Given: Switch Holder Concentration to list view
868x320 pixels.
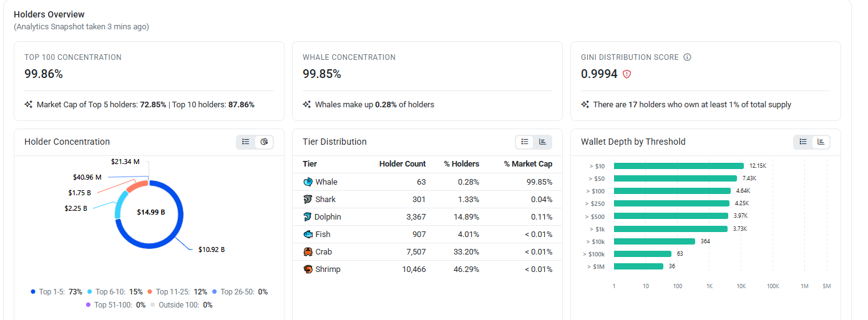Looking at the screenshot, I should pos(246,142).
